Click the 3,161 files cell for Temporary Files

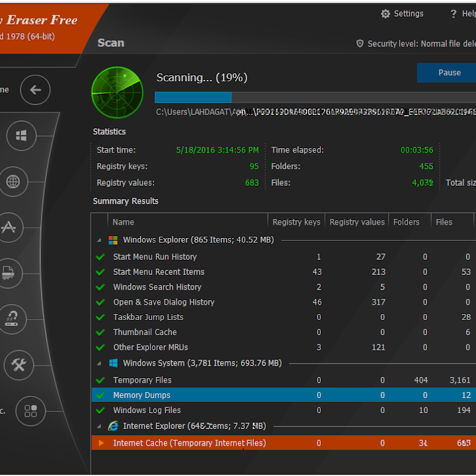[459, 380]
